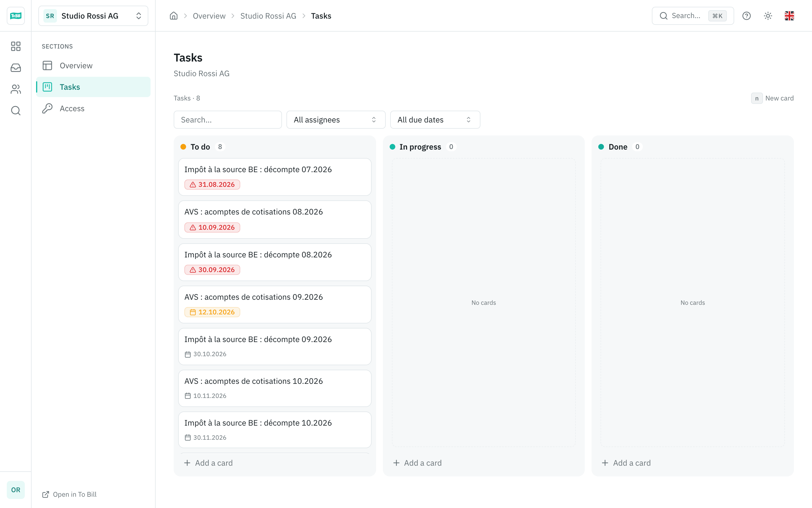Click the overdue 31.08.2026 date badge
The width and height of the screenshot is (812, 508).
click(x=212, y=185)
